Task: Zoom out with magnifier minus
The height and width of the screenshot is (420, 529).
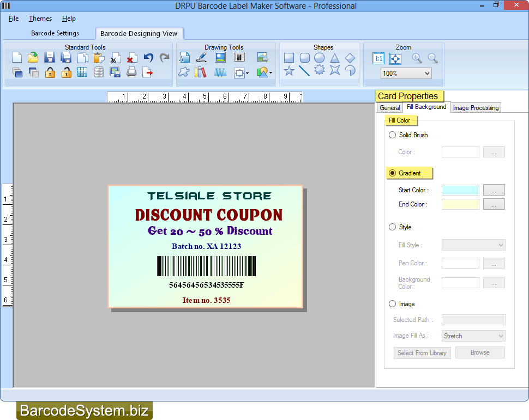Action: coord(433,58)
